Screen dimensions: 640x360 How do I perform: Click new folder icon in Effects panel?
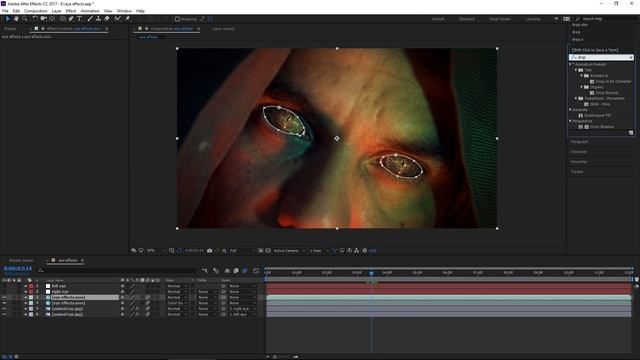coord(631,133)
